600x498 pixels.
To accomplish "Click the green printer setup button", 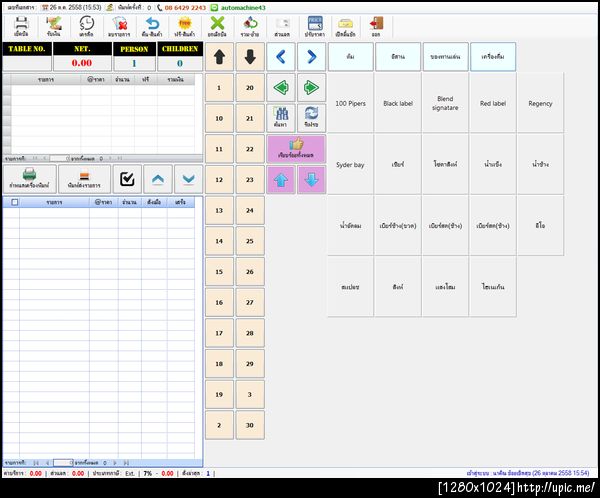I will [x=29, y=179].
